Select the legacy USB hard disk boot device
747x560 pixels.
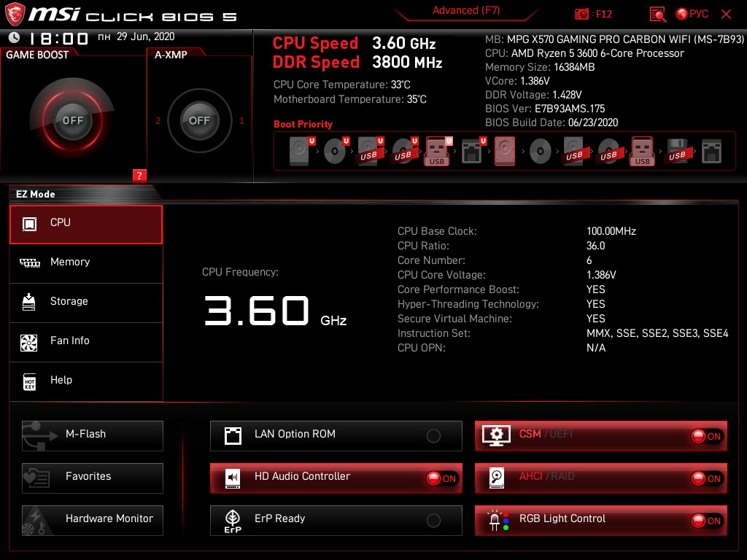575,152
